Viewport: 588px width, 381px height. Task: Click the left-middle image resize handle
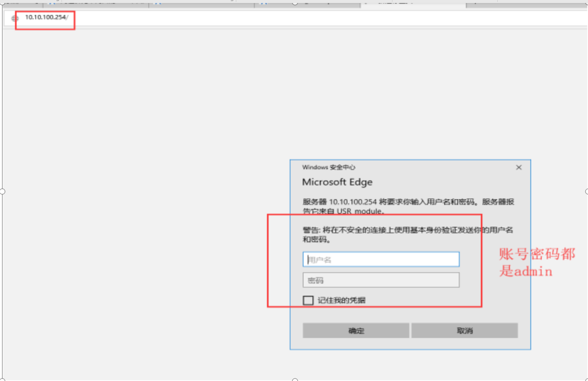pyautogui.click(x=2, y=191)
